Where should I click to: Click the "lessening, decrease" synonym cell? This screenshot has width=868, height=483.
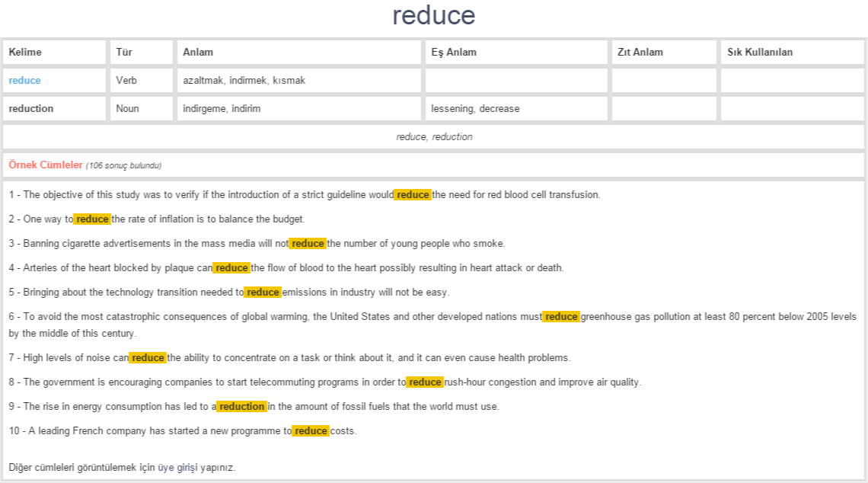pyautogui.click(x=475, y=109)
